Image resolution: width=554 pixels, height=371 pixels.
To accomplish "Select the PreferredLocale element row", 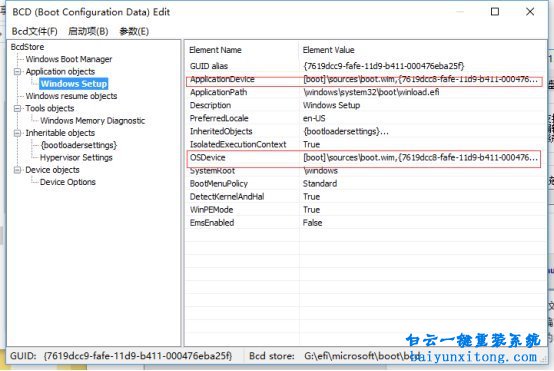I will (365, 118).
